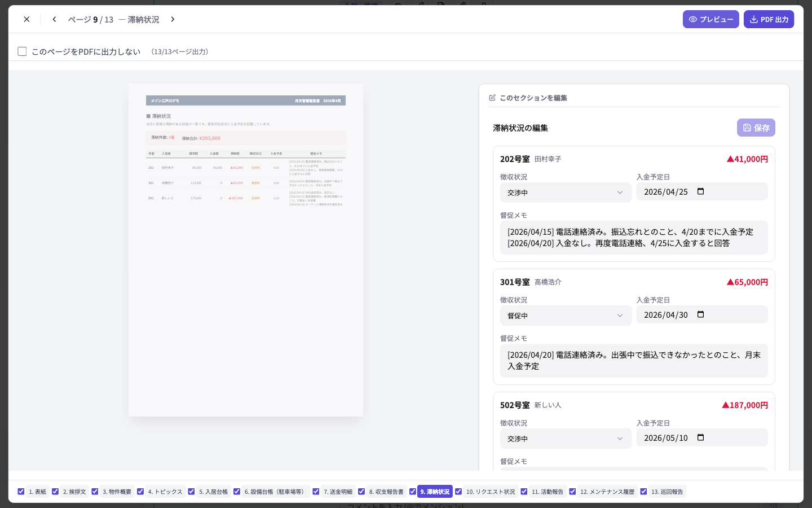812x508 pixels.
Task: Click the ▲65,000円 arrears amount
Action: click(x=747, y=282)
